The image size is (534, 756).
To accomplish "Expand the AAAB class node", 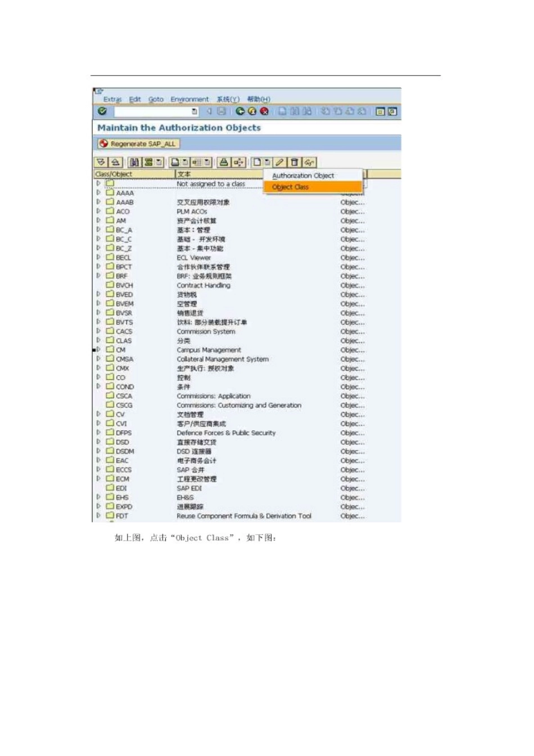I will click(x=98, y=201).
